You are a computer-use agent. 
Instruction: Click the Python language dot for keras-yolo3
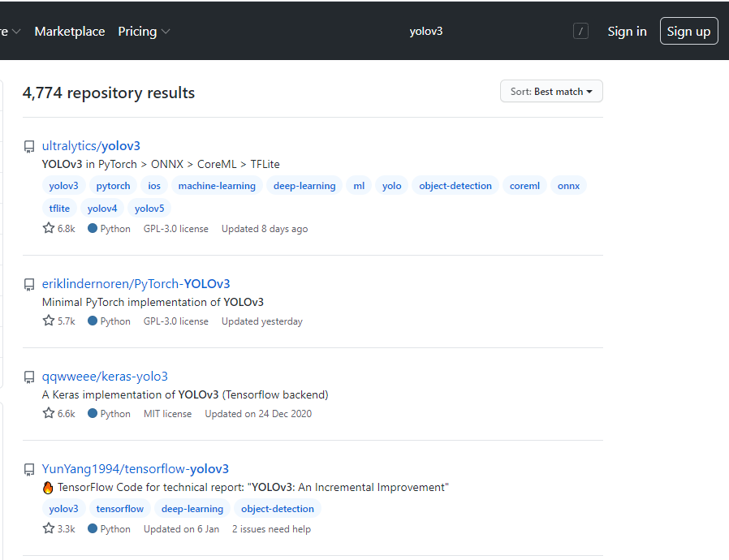[x=93, y=413]
